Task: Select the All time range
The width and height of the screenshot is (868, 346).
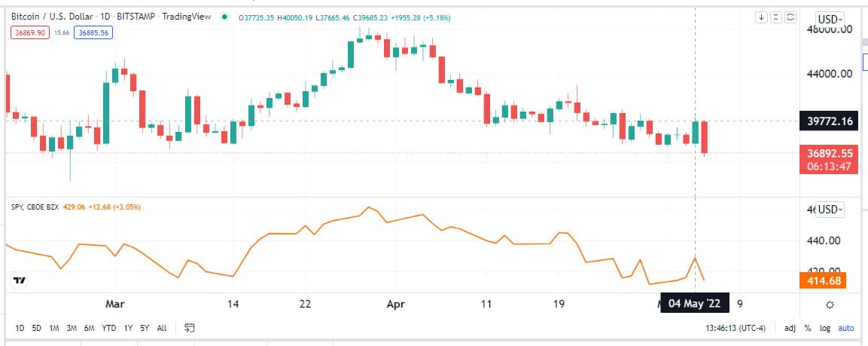Action: [x=162, y=328]
